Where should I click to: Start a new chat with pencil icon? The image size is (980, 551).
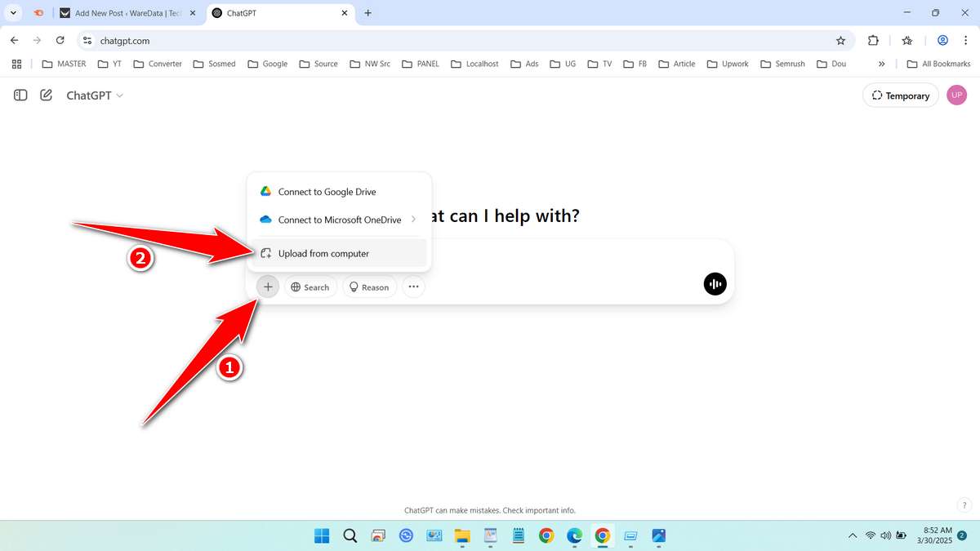[47, 96]
